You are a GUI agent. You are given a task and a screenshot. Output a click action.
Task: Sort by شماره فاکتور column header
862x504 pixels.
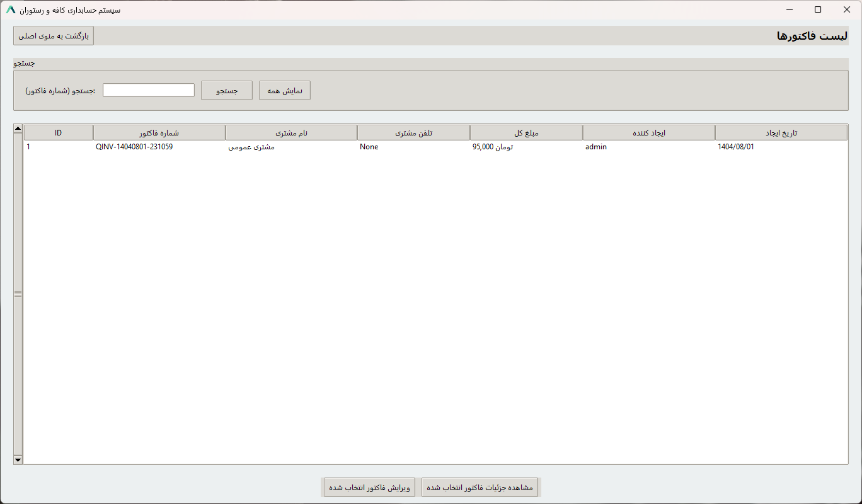tap(159, 132)
